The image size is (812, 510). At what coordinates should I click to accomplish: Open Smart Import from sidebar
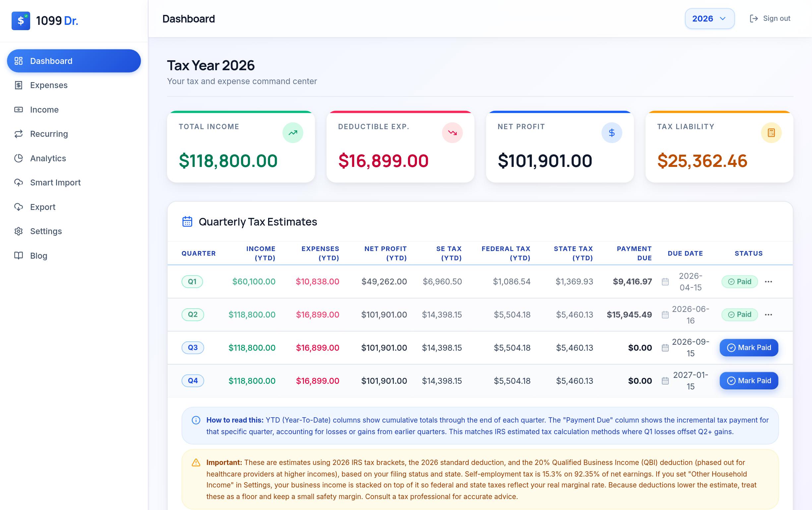[74, 182]
